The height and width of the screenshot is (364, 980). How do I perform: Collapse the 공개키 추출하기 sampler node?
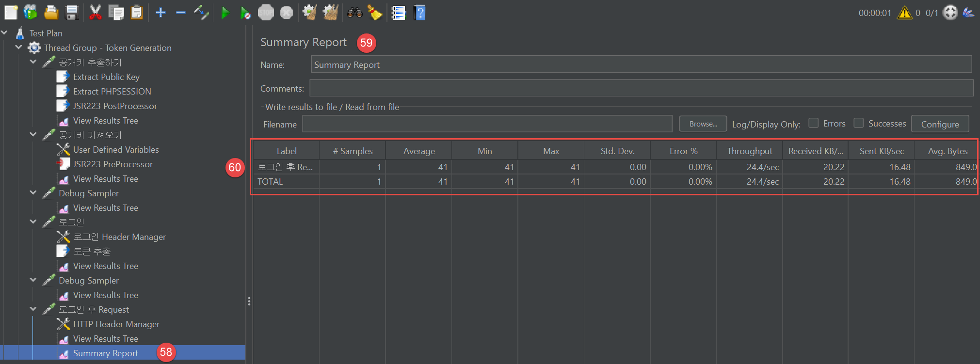(33, 62)
